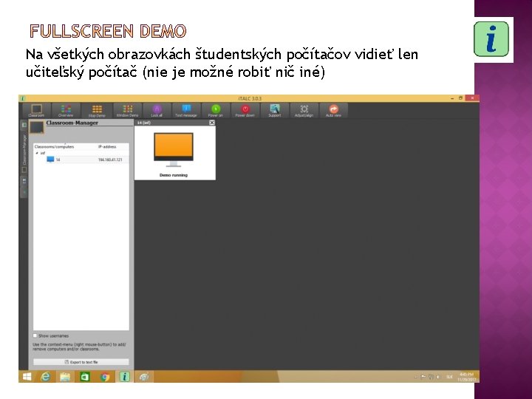Close the client window 14 (inf)

[212, 123]
